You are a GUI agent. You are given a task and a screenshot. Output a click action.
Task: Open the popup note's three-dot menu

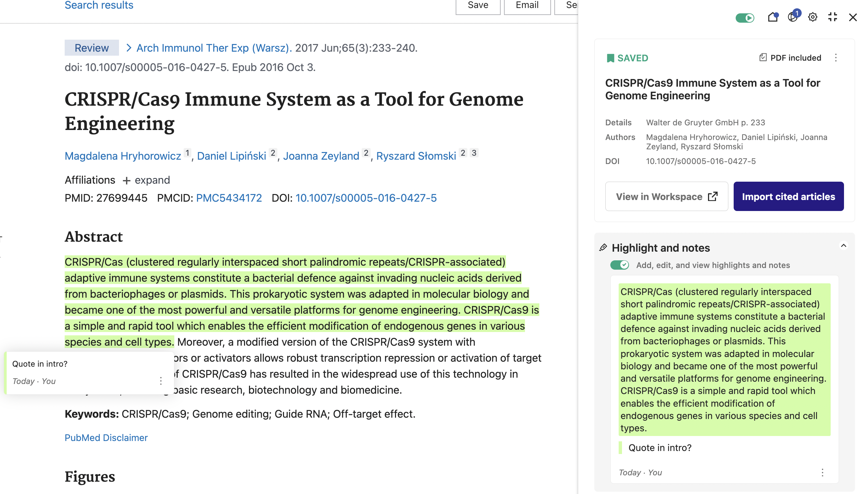[x=161, y=381]
